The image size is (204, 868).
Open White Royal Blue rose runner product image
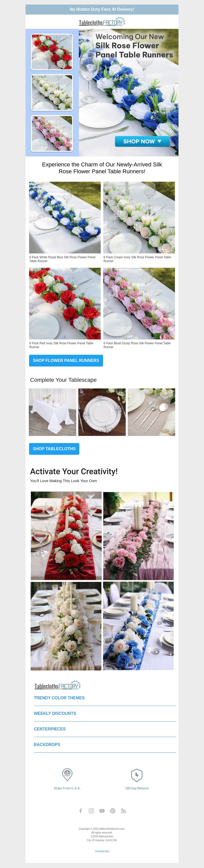(x=65, y=217)
